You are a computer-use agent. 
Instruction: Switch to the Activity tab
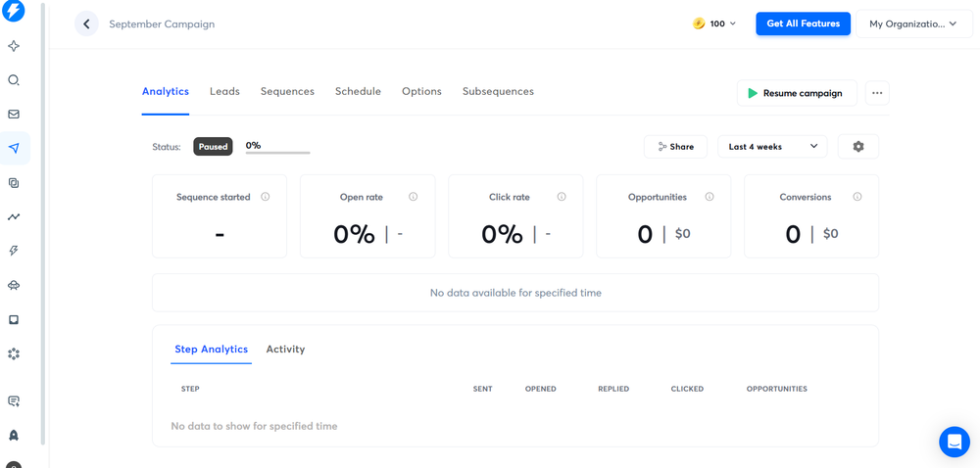tap(285, 350)
